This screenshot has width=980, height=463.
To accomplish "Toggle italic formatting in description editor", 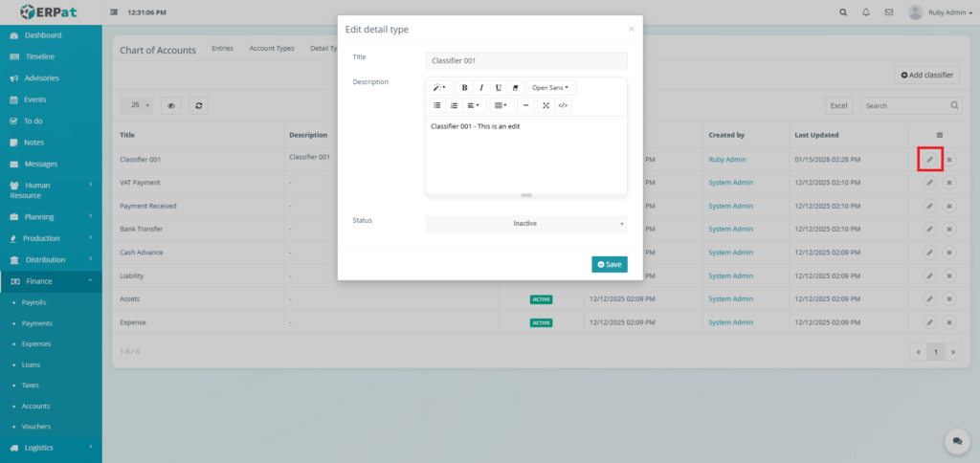I will [481, 87].
